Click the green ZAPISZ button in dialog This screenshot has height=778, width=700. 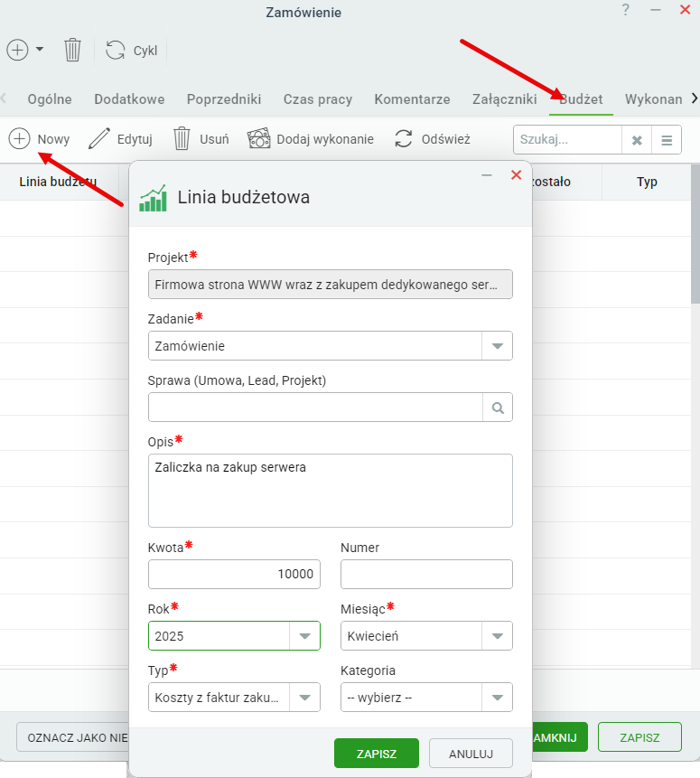pos(377,754)
